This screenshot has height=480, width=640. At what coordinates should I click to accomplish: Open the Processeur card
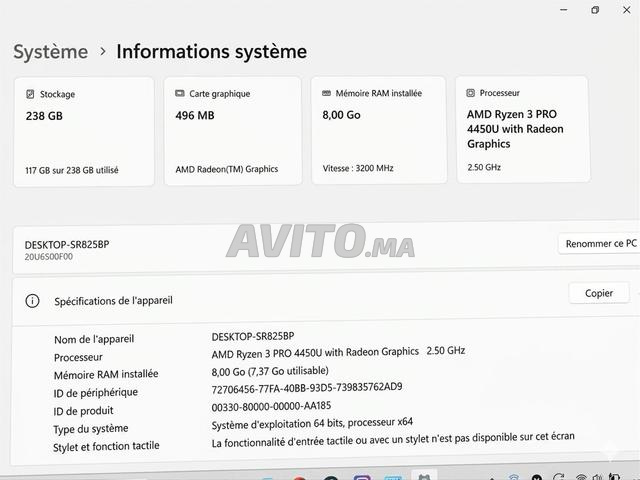tap(523, 129)
